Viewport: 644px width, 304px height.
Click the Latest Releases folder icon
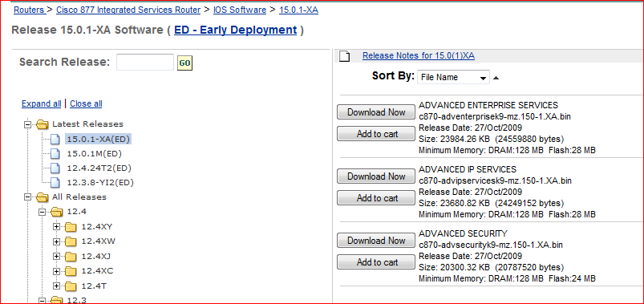[43, 124]
